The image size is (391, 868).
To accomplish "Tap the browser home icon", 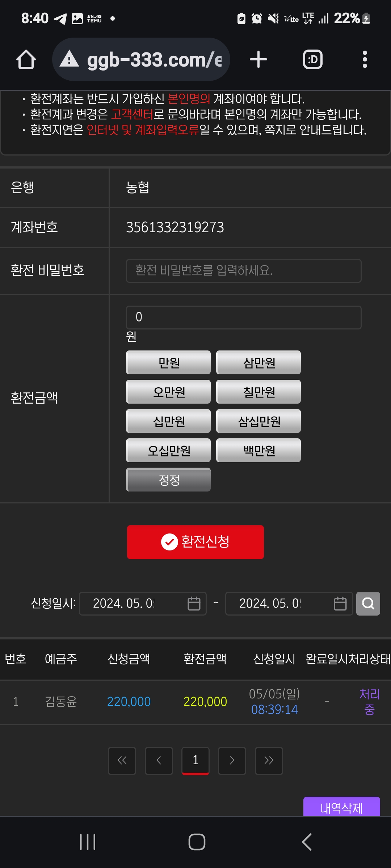I will click(x=26, y=59).
